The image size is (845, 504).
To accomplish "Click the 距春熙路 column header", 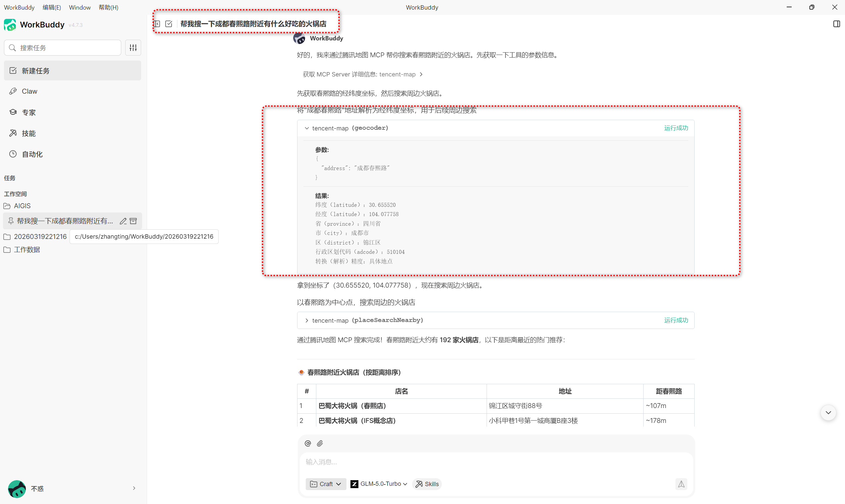I will click(x=668, y=391).
